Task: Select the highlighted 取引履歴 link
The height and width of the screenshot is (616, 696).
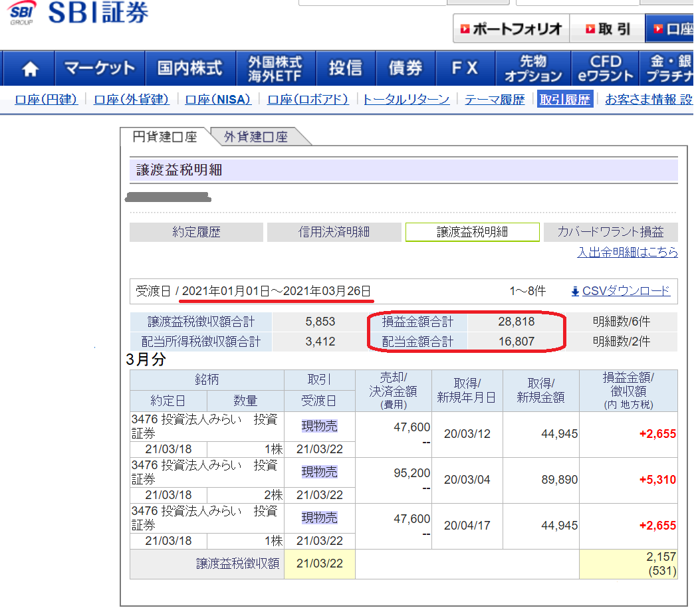Action: (x=565, y=100)
